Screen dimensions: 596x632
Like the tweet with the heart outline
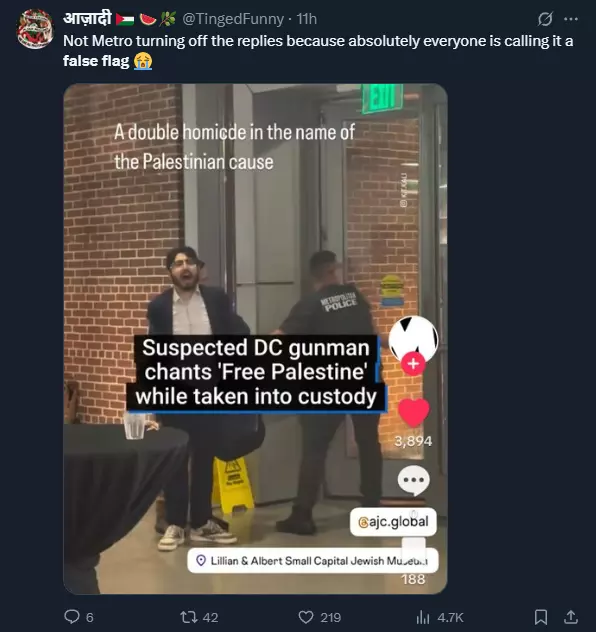pyautogui.click(x=306, y=617)
